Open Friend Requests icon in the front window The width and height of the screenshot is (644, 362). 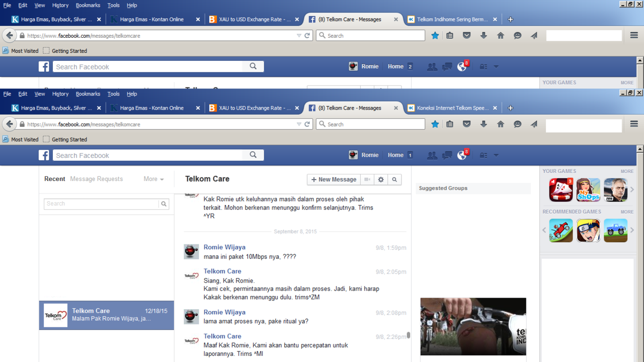pos(432,155)
